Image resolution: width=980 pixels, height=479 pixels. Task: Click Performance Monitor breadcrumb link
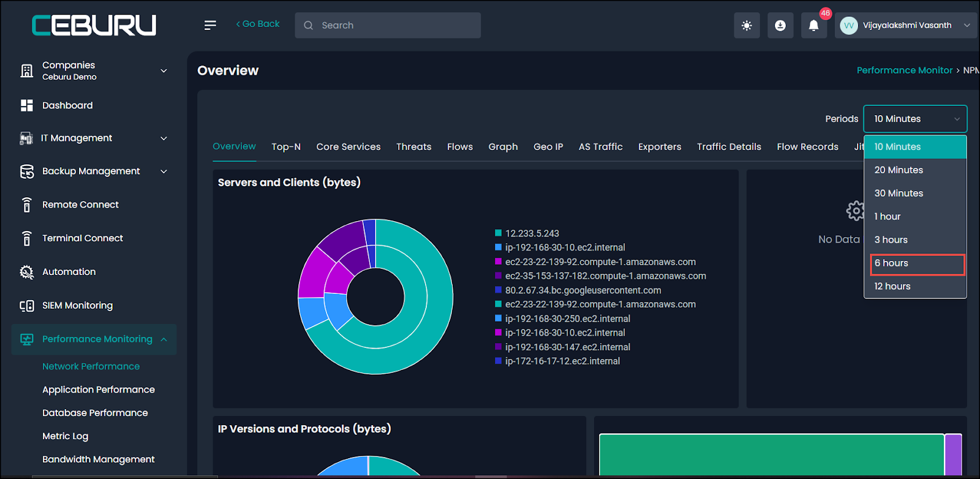pos(905,70)
